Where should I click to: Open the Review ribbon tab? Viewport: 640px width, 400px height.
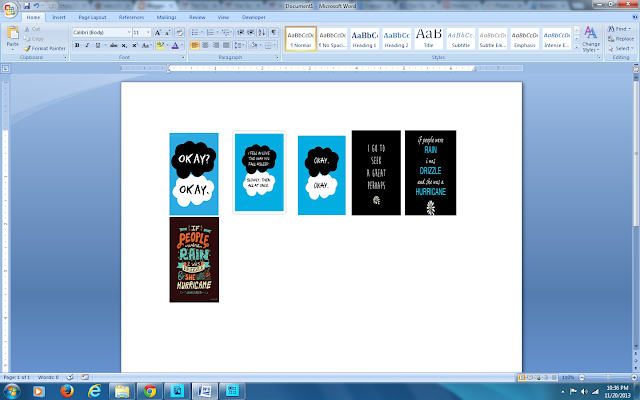[x=197, y=17]
